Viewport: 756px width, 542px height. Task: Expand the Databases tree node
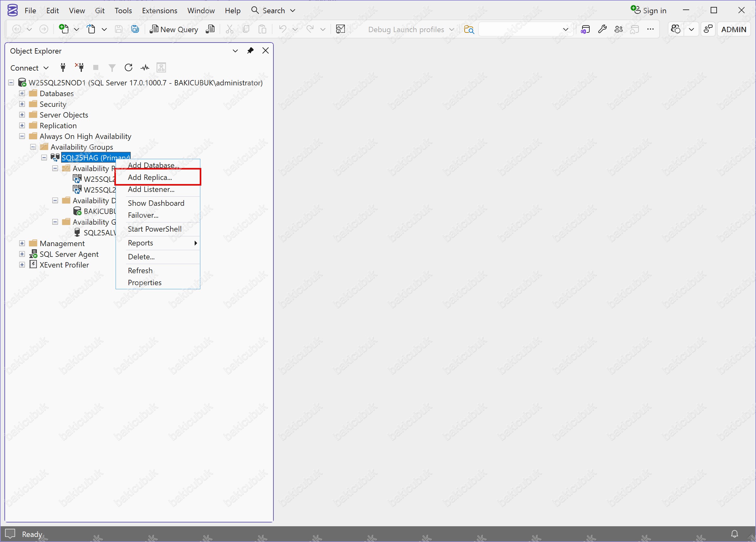[22, 93]
